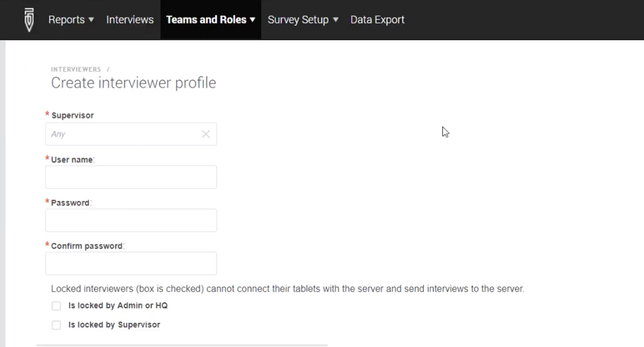644x347 pixels.
Task: Click the 'Is locked by Supervisor' label text
Action: (114, 325)
